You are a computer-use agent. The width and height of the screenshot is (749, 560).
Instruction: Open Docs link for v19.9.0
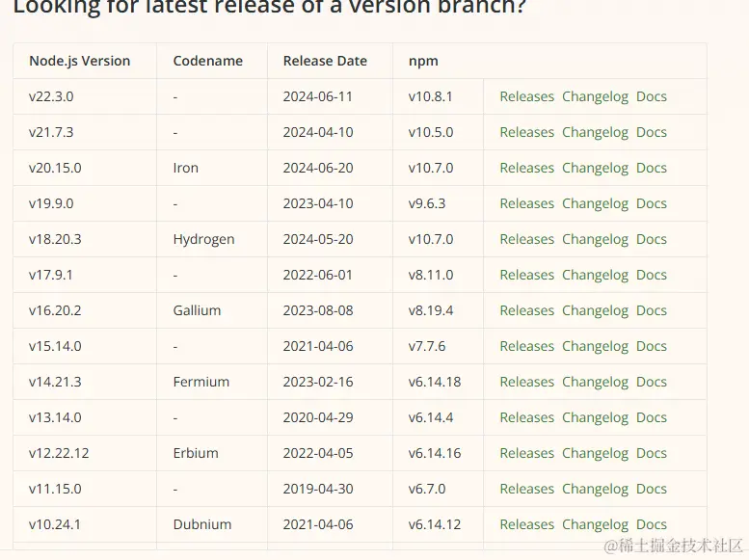tap(652, 203)
